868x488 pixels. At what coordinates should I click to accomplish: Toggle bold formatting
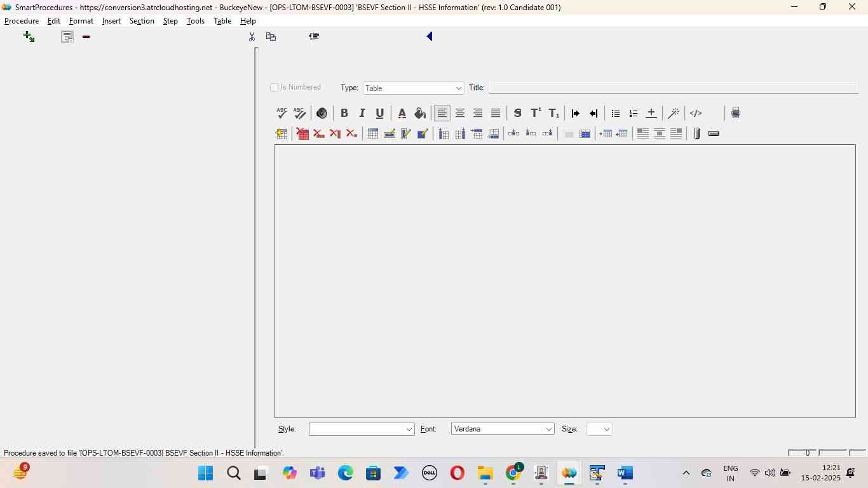[x=344, y=113]
